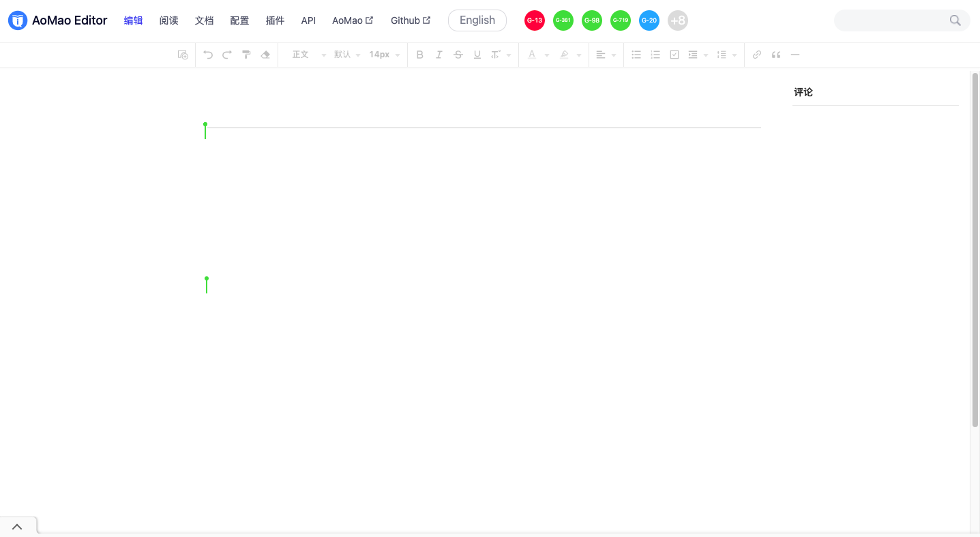The height and width of the screenshot is (537, 980).
Task: Click the English language button
Action: pyautogui.click(x=477, y=20)
